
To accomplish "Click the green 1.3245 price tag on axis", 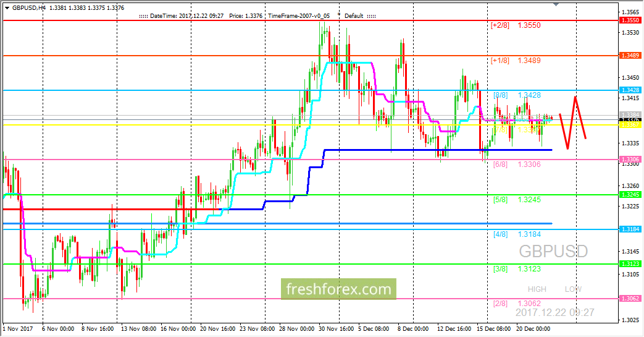I will click(630, 195).
